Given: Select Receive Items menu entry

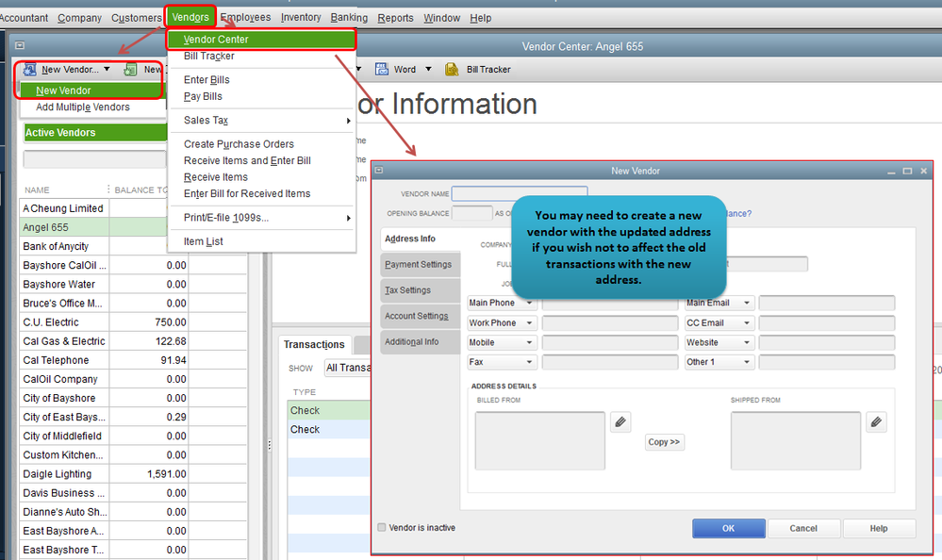Looking at the screenshot, I should pyautogui.click(x=216, y=177).
